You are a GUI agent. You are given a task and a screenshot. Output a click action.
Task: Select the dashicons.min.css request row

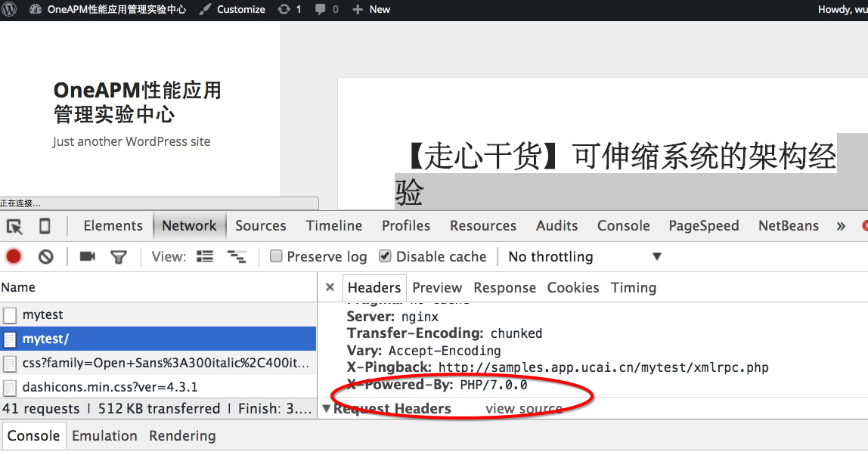click(110, 387)
